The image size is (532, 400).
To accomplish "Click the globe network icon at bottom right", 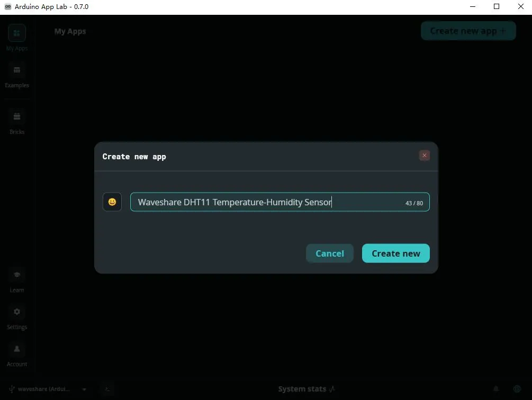I will click(517, 389).
